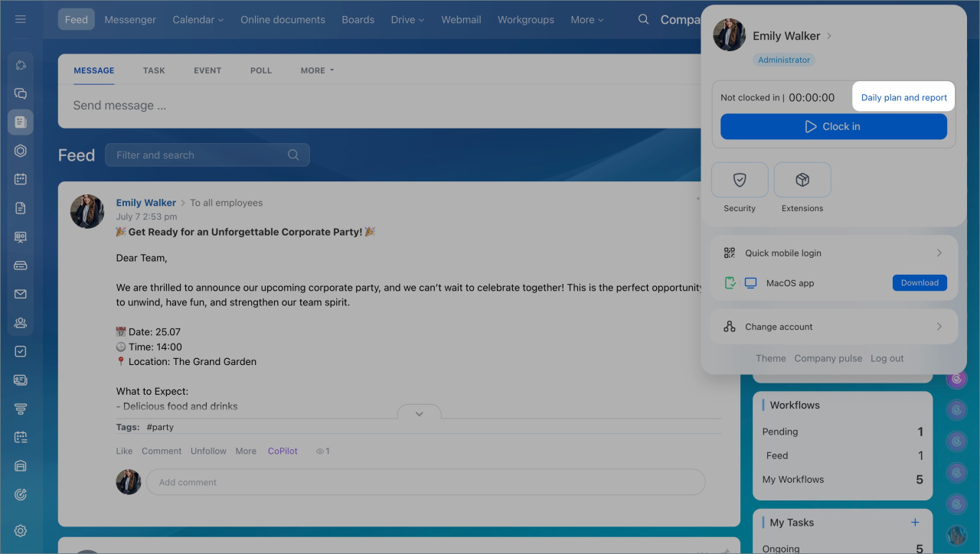This screenshot has height=554, width=980.
Task: Open the Drive dropdown menu
Action: (x=407, y=20)
